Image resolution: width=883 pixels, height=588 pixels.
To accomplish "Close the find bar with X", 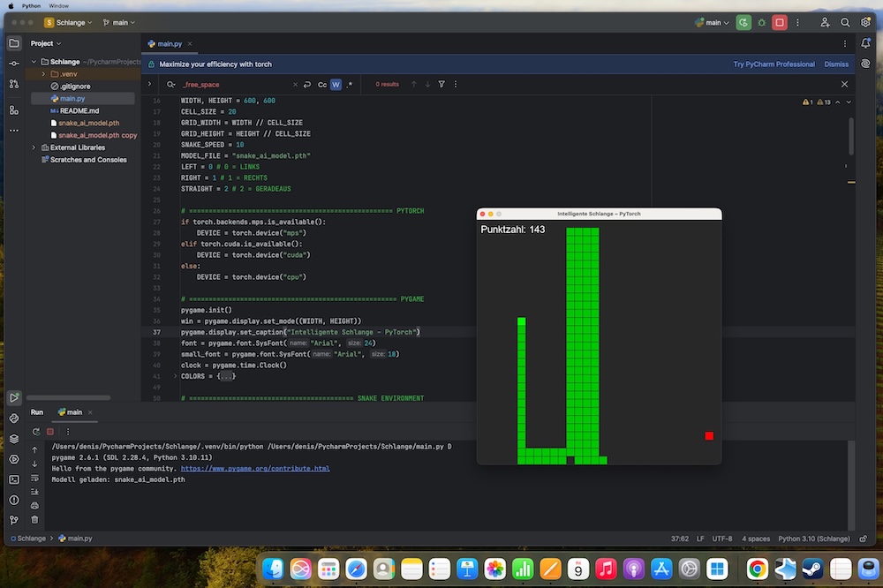I will [844, 84].
